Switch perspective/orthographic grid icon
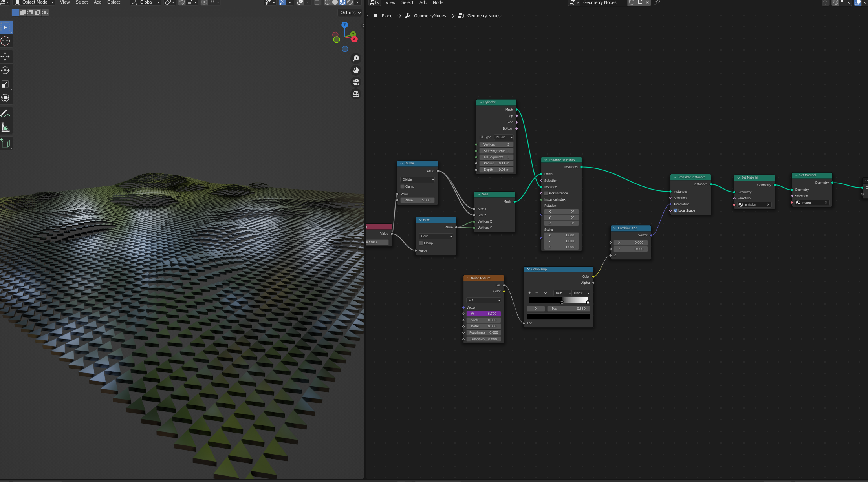The height and width of the screenshot is (482, 868). click(x=356, y=94)
